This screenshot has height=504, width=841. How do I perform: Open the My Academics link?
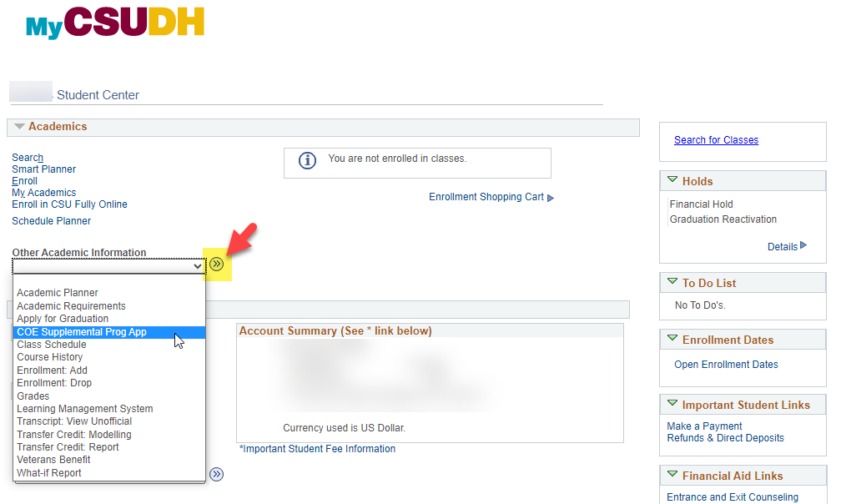(x=44, y=193)
